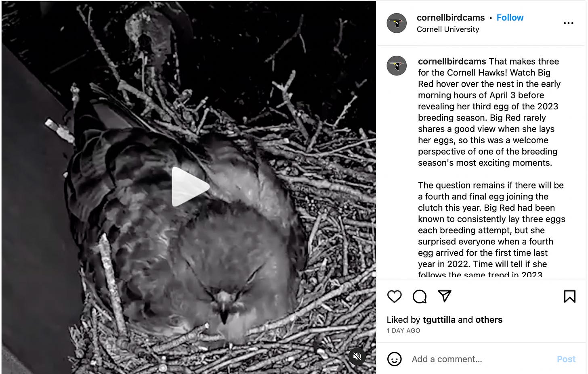The width and height of the screenshot is (588, 374).
Task: Play the hawk nest video
Action: click(x=190, y=187)
